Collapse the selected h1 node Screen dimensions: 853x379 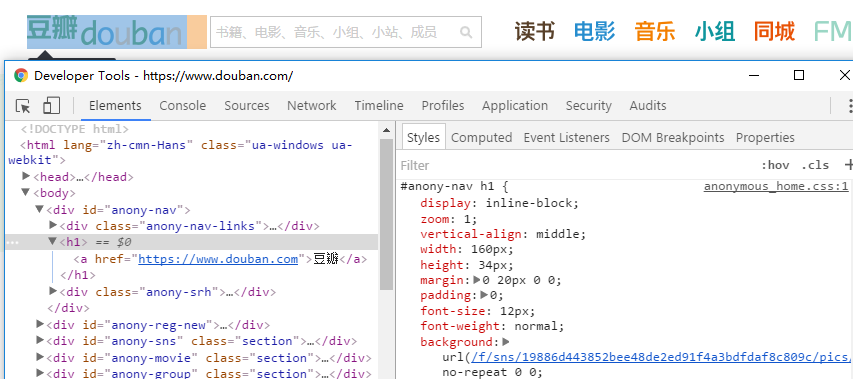53,241
